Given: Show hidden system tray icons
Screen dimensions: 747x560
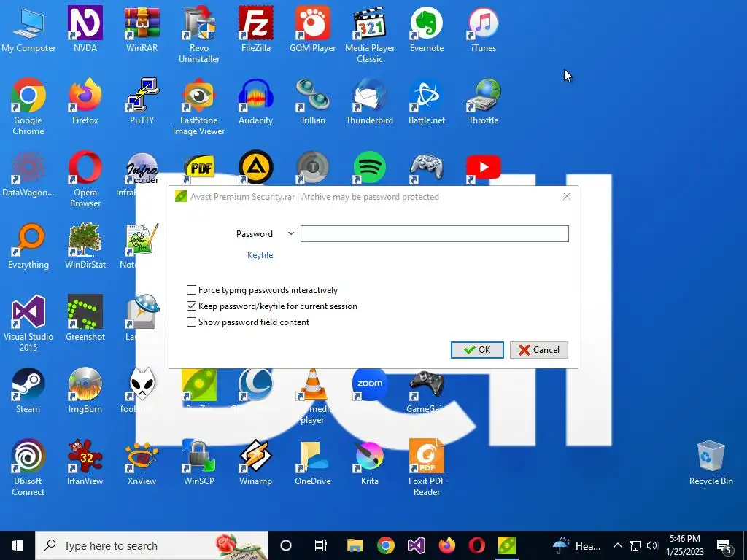Looking at the screenshot, I should pos(617,545).
